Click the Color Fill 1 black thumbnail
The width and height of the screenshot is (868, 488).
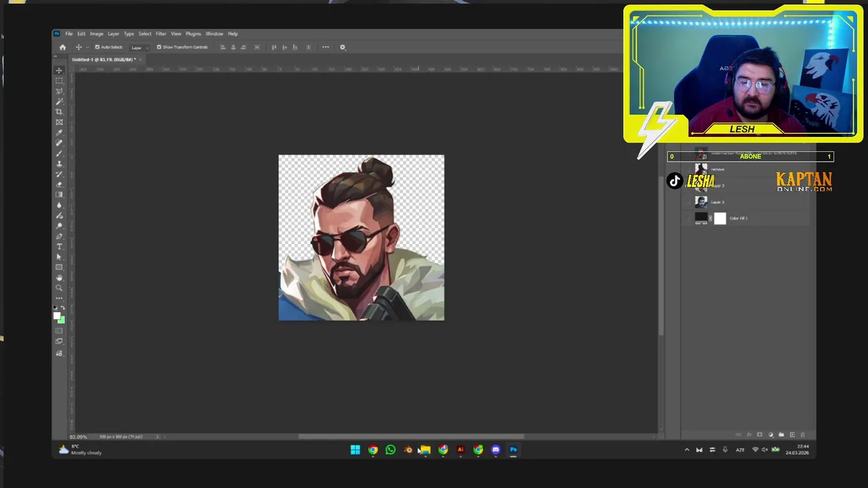701,218
